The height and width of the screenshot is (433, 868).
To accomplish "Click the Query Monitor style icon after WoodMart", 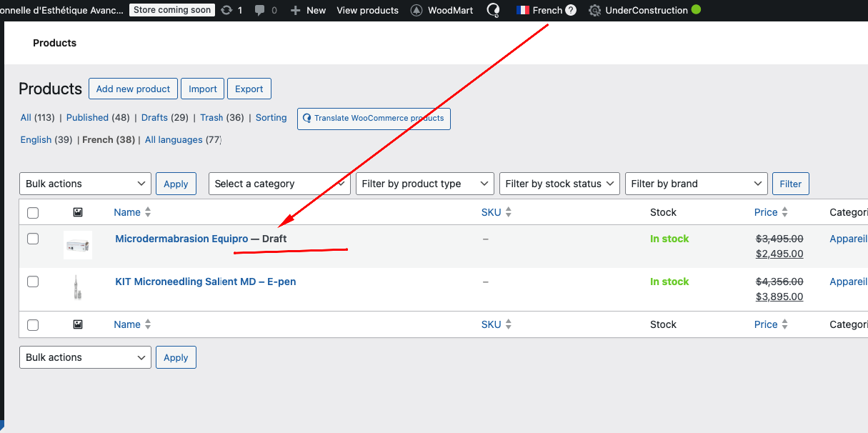I will (493, 10).
